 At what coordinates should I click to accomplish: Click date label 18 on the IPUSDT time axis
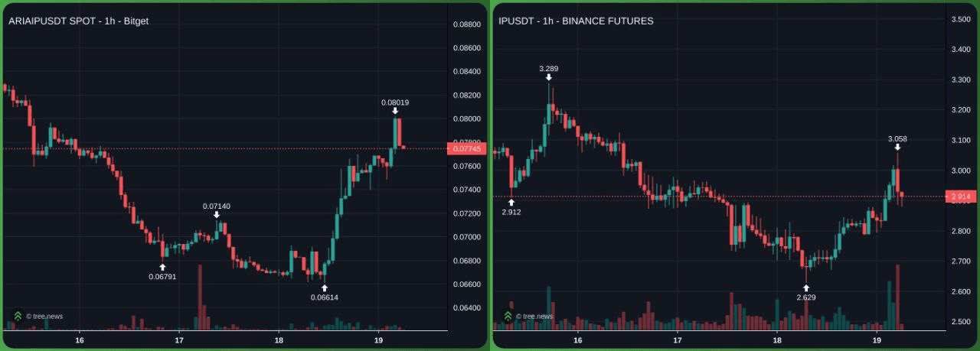(x=777, y=340)
